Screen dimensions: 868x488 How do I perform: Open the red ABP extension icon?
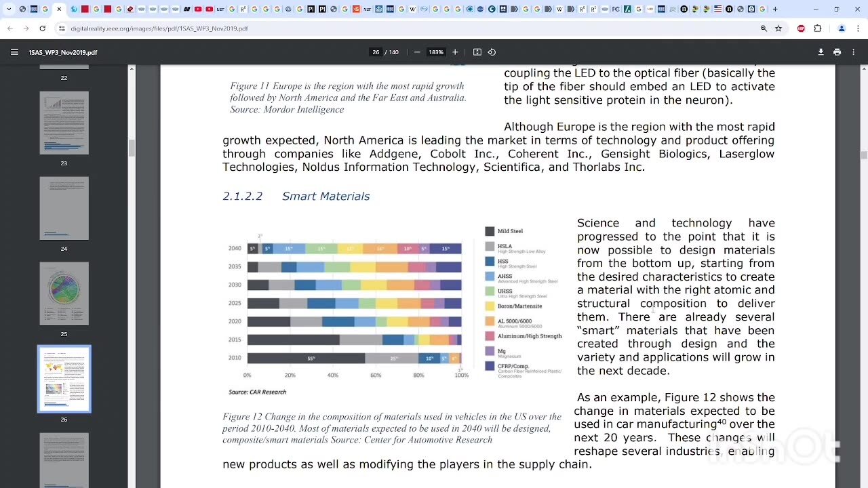[801, 28]
